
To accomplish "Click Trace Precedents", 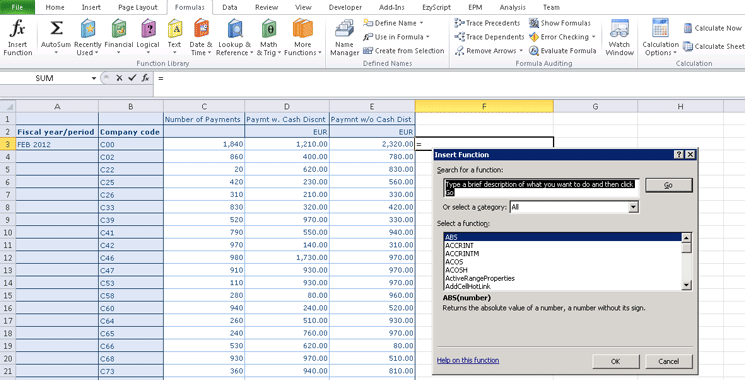I will 487,23.
